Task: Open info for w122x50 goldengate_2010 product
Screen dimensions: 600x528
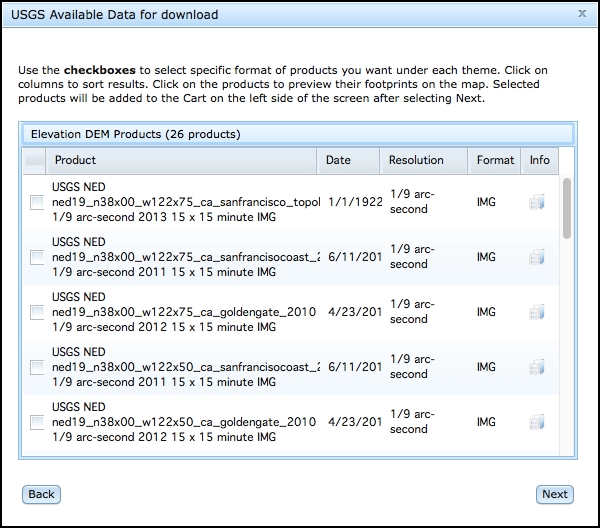Action: click(x=537, y=422)
